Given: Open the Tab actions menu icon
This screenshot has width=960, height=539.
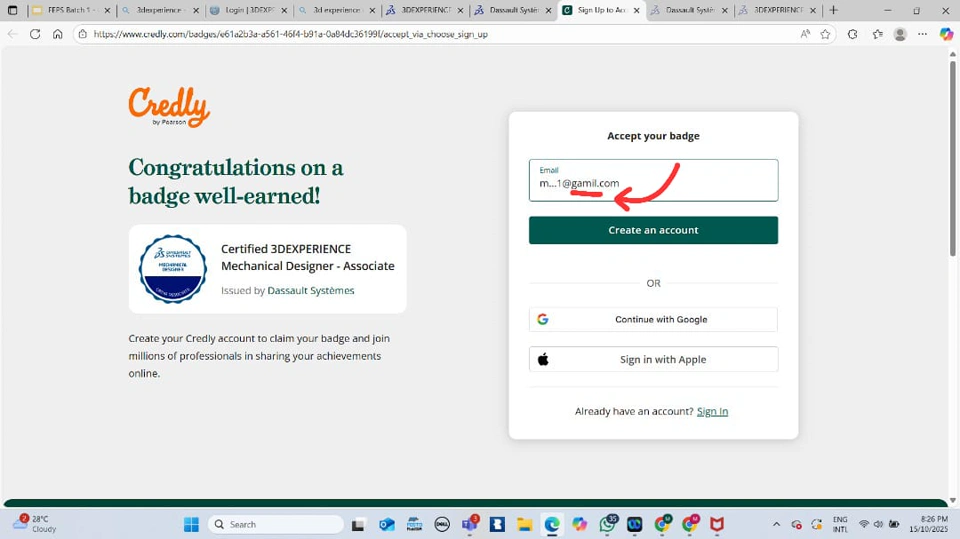Looking at the screenshot, I should [x=12, y=10].
